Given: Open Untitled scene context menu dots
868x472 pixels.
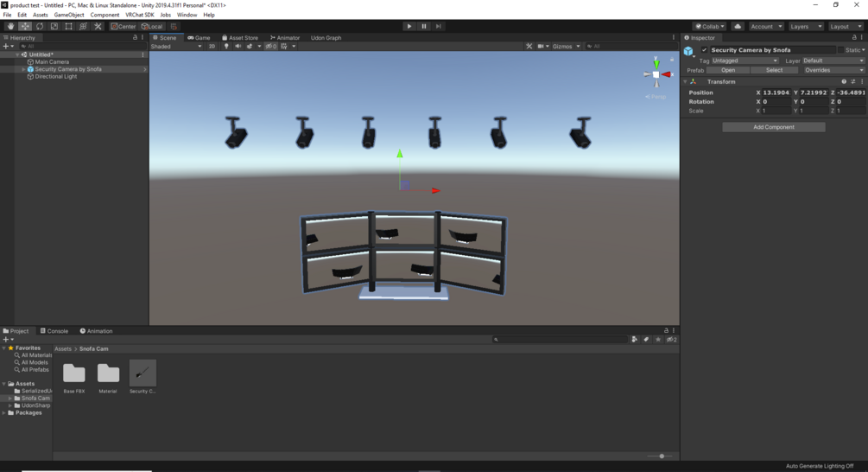Looking at the screenshot, I should 143,54.
